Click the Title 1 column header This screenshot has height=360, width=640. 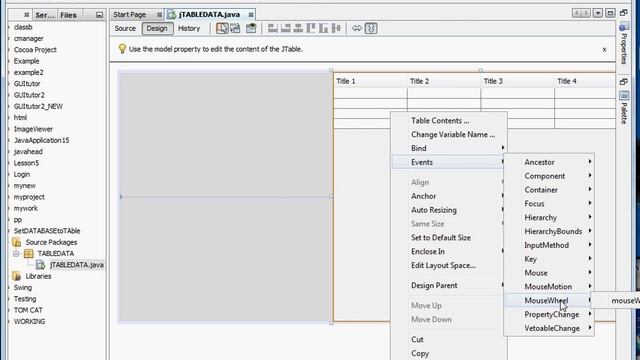pos(370,81)
